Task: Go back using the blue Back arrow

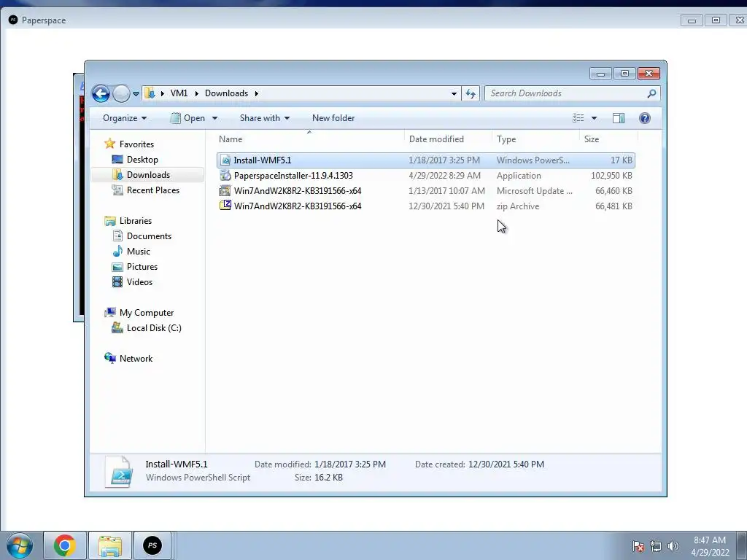Action: click(101, 93)
